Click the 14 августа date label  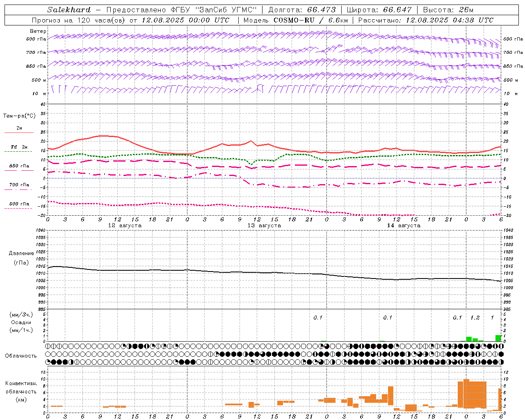[x=404, y=226]
